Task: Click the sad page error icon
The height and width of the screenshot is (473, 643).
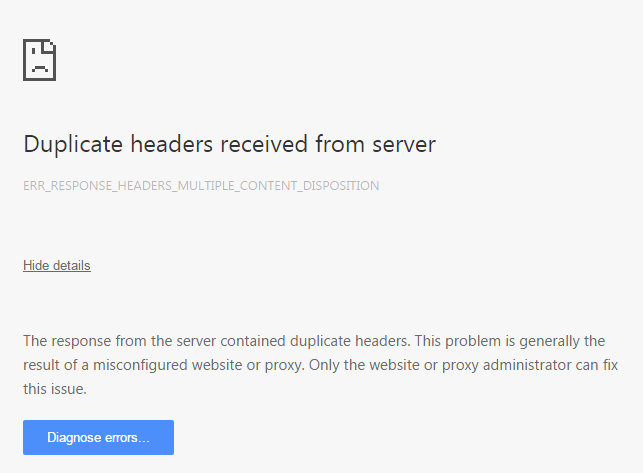Action: click(39, 60)
